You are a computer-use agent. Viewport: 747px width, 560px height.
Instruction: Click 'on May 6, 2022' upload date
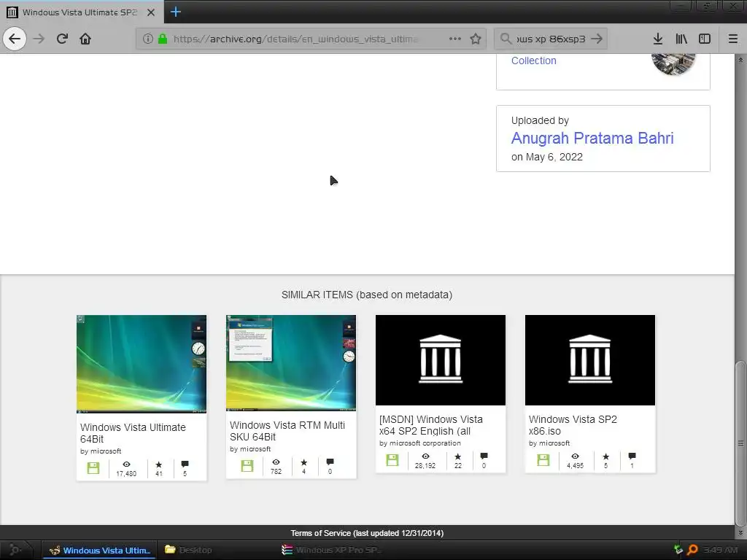547,157
